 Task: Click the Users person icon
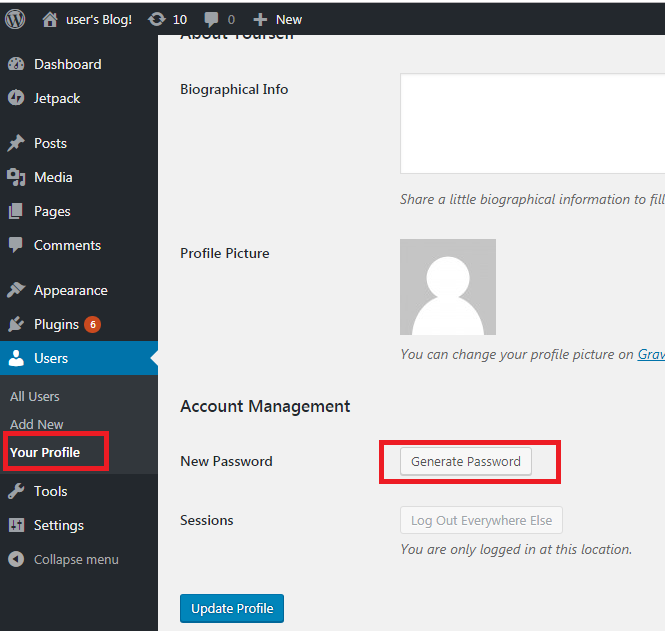click(16, 358)
